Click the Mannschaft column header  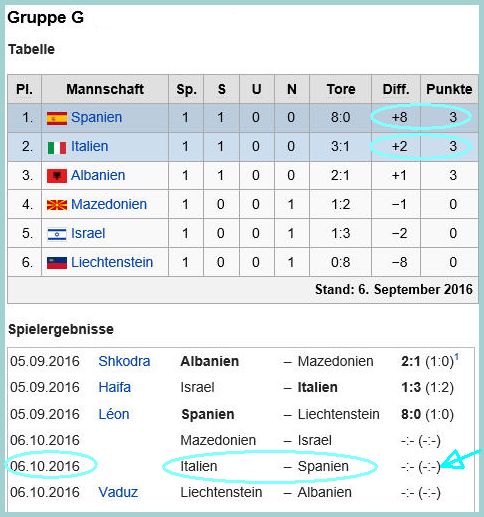pos(105,89)
